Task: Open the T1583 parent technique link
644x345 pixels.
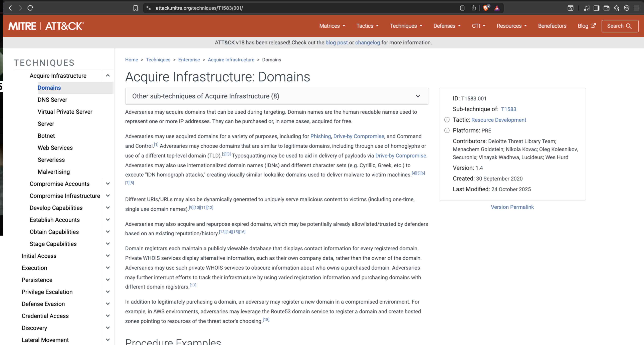Action: (x=508, y=109)
